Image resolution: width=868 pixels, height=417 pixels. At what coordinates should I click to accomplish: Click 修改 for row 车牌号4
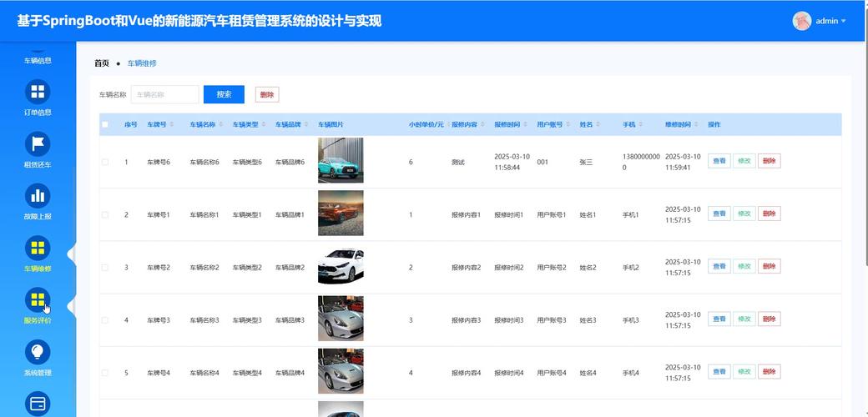coord(744,372)
